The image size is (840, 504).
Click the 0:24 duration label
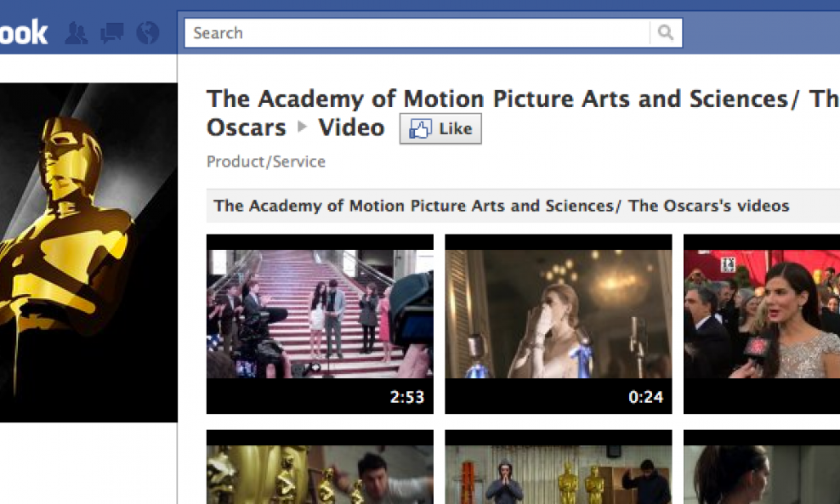645,397
